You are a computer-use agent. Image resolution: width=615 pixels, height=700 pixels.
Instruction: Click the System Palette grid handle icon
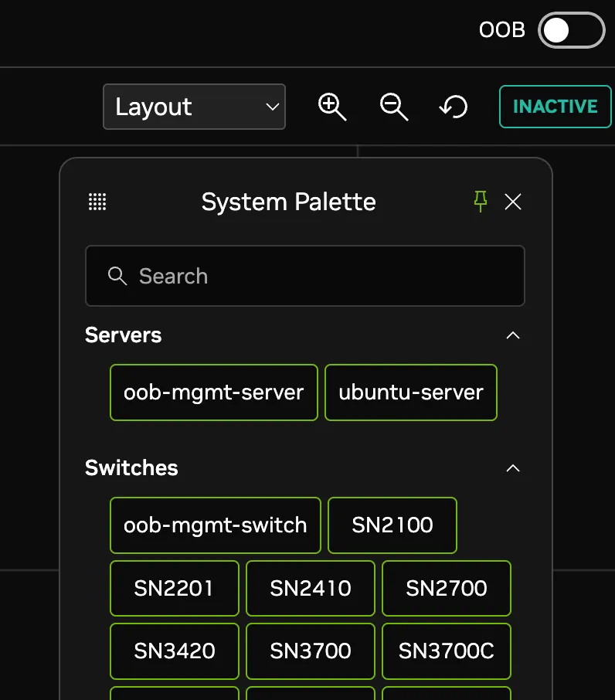coord(97,202)
